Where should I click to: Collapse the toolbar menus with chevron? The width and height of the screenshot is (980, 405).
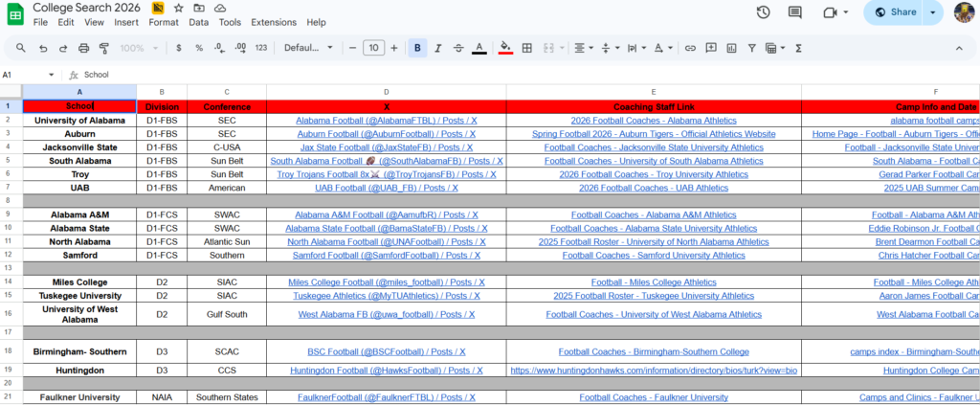[x=959, y=48]
